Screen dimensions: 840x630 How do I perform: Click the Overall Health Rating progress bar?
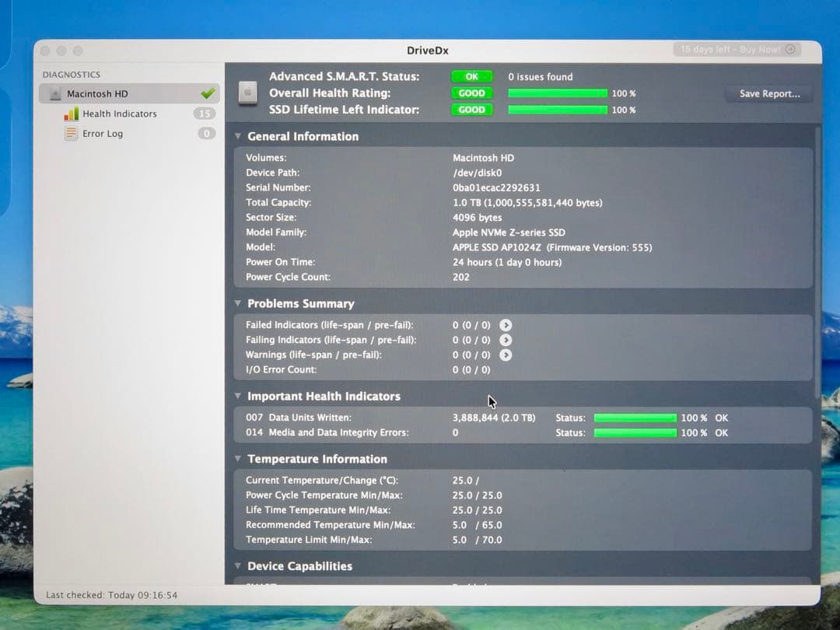[558, 93]
